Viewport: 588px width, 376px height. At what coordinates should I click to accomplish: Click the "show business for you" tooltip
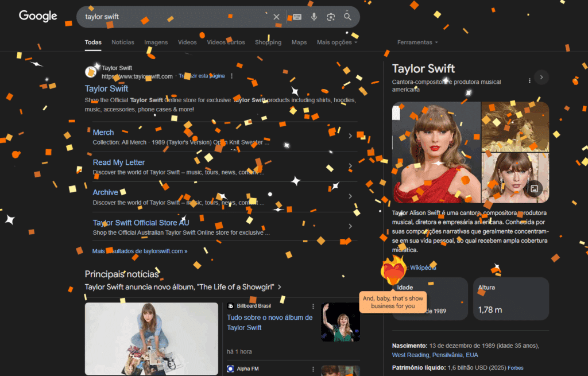point(393,302)
